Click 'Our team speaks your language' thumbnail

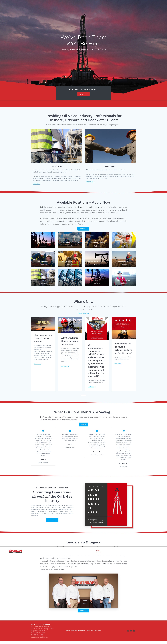[x=97, y=329]
